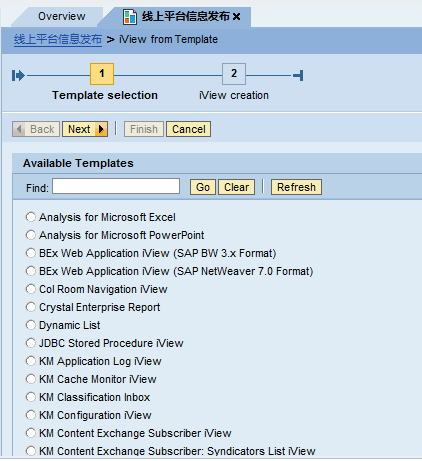
Task: Select KM Configuration iView radio
Action: coord(31,415)
